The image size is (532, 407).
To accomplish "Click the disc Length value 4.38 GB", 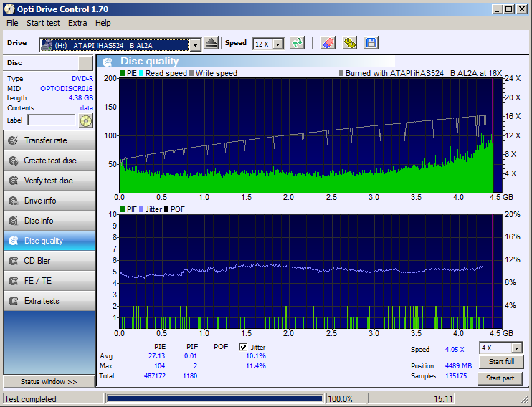I will [81, 98].
